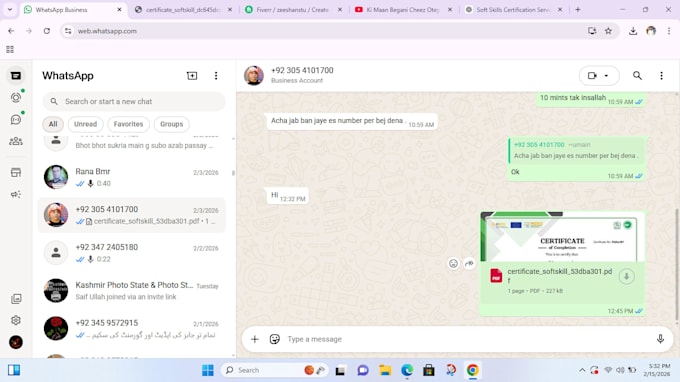The height and width of the screenshot is (382, 680).
Task: Open the +92 345 9572915 chat
Action: pos(132,329)
